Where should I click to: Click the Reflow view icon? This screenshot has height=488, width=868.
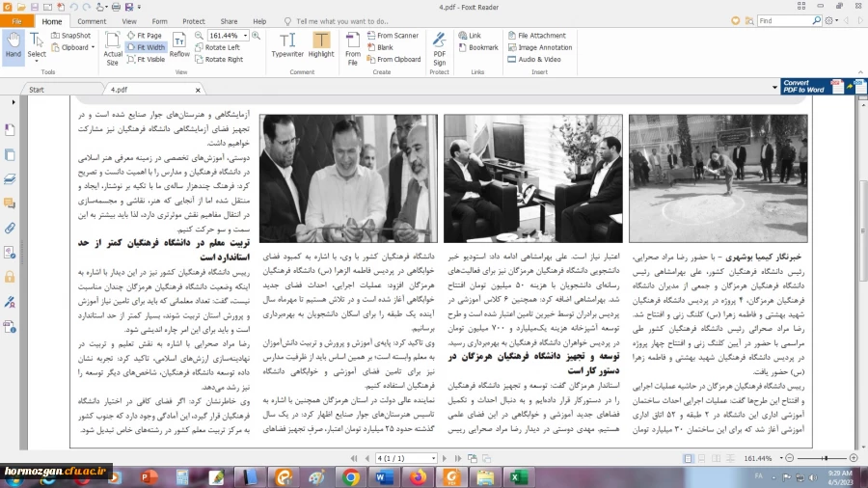(179, 44)
